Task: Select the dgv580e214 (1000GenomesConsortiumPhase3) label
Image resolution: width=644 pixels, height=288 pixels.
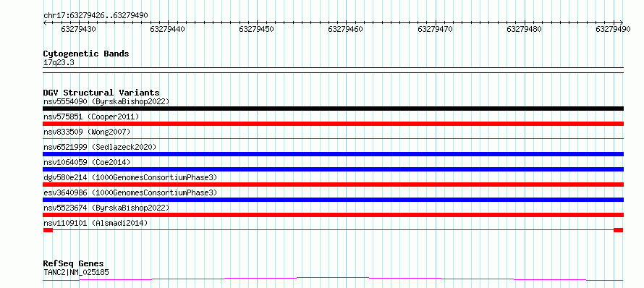Action: [130, 177]
